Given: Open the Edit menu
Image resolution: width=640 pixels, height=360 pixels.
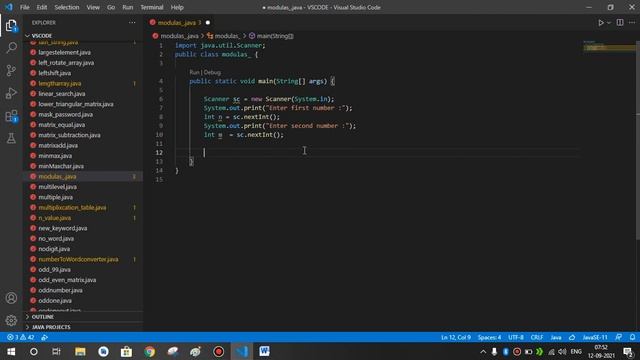Looking at the screenshot, I should 42,7.
